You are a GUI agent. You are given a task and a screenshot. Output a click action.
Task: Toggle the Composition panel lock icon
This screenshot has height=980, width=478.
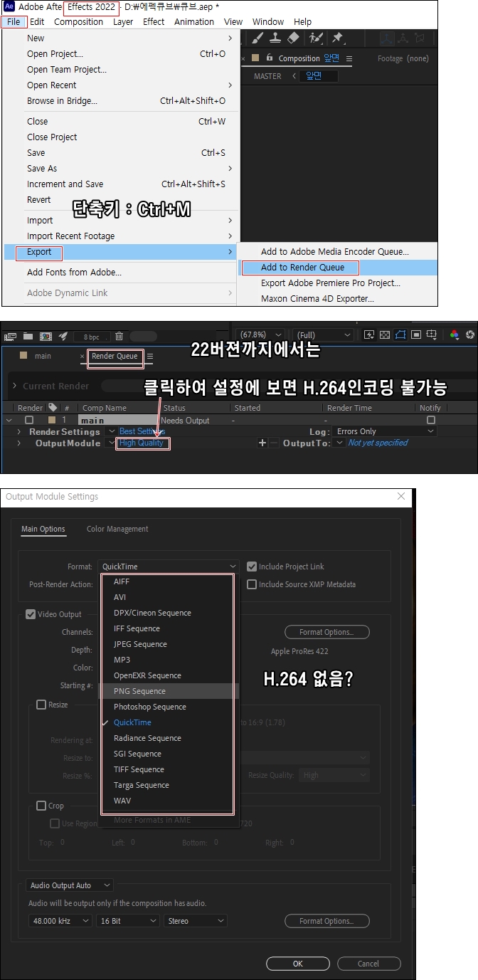[x=270, y=58]
